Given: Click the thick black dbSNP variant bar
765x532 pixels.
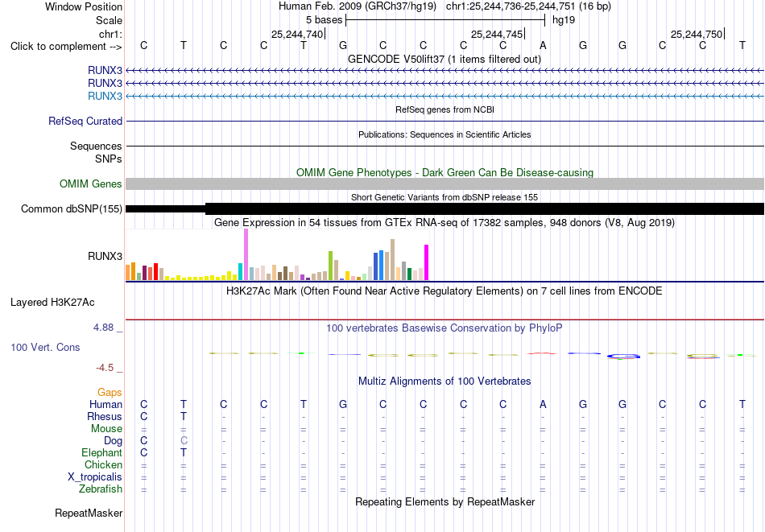Looking at the screenshot, I should point(485,208).
